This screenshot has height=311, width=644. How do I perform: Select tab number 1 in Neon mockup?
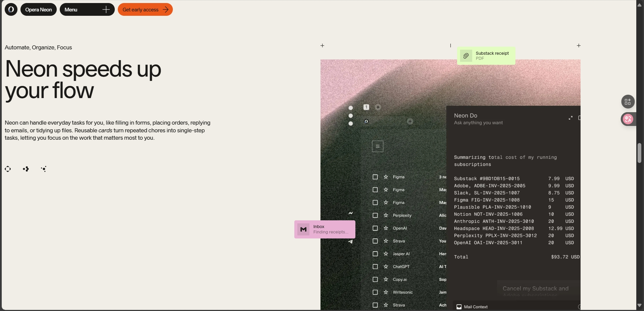(366, 107)
